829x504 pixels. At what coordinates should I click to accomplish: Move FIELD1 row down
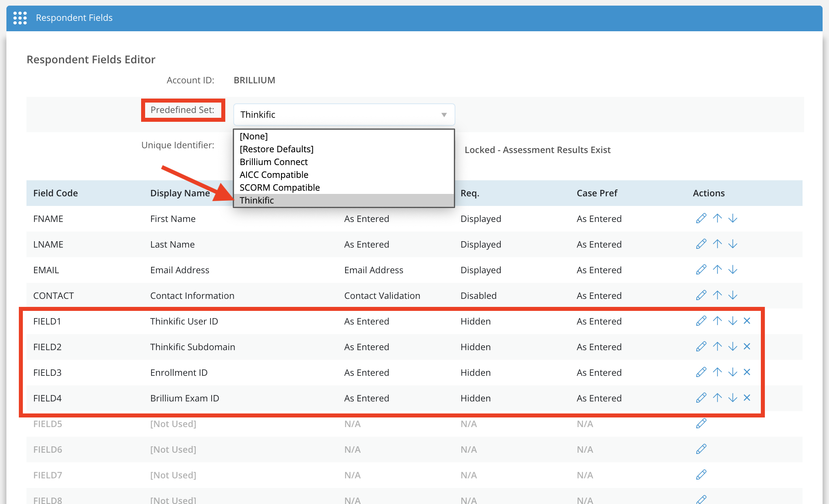(x=733, y=321)
